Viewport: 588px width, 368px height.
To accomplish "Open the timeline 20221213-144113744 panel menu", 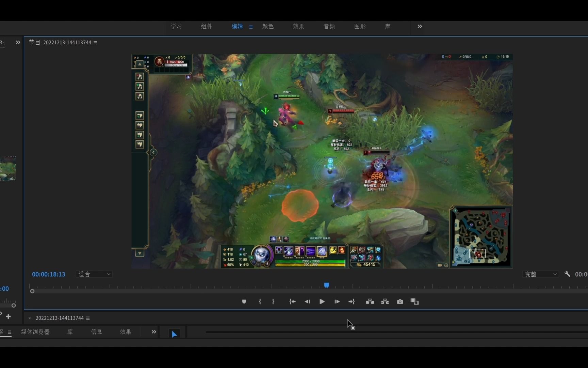I will 88,318.
